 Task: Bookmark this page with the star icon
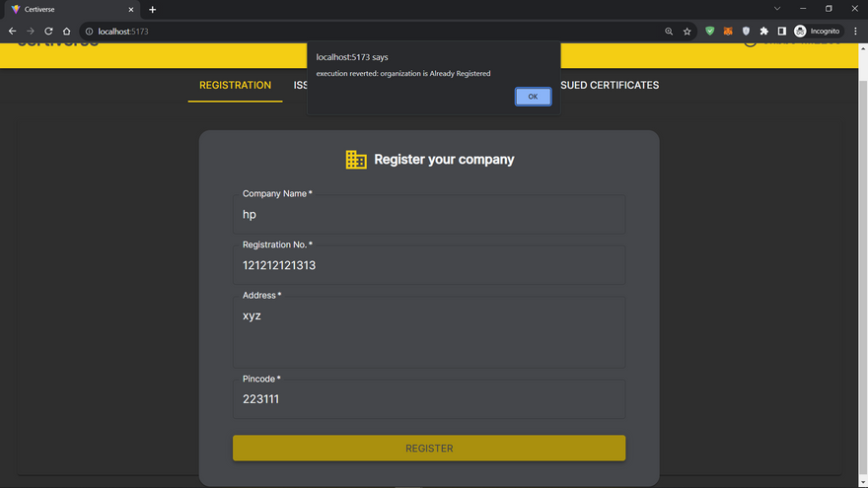(x=687, y=32)
